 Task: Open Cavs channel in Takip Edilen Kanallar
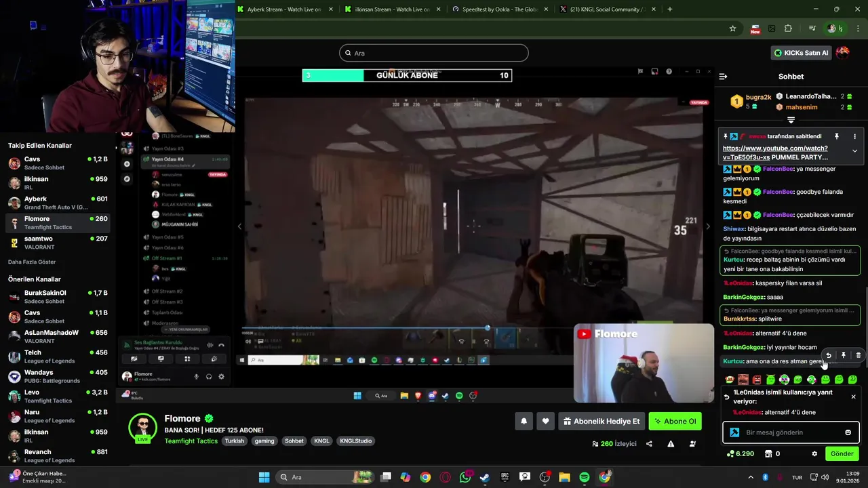click(58, 163)
